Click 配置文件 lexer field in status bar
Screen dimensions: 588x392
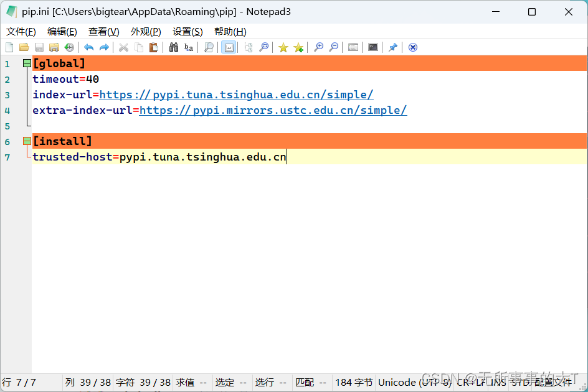pyautogui.click(x=553, y=383)
